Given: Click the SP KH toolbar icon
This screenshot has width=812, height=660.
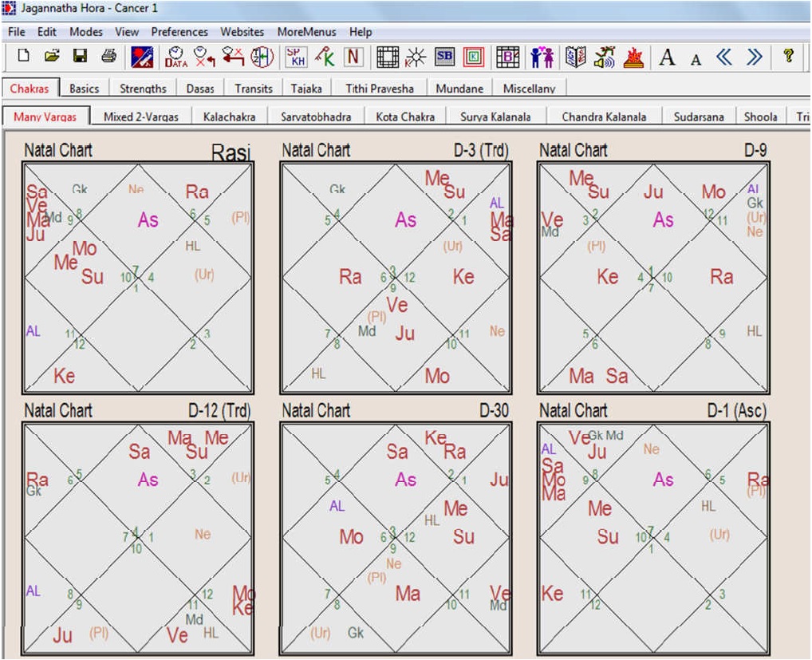Looking at the screenshot, I should (297, 57).
